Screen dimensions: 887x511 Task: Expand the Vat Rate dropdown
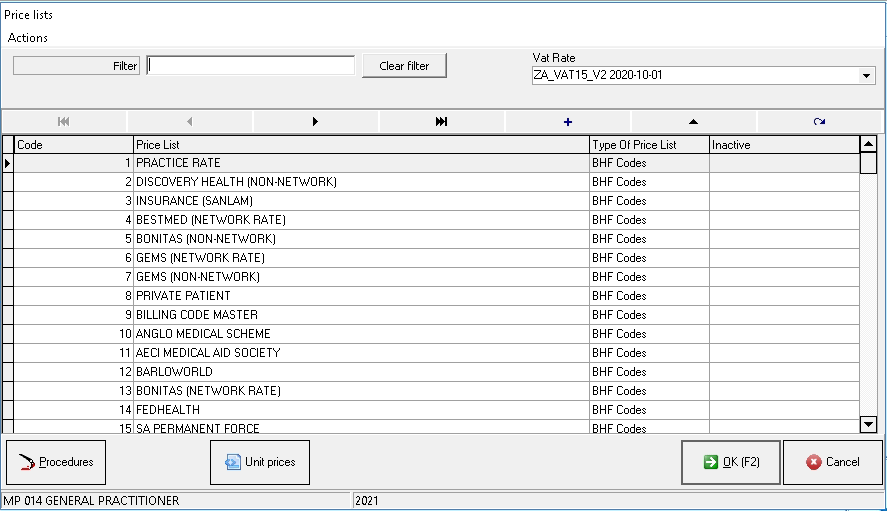click(x=866, y=76)
